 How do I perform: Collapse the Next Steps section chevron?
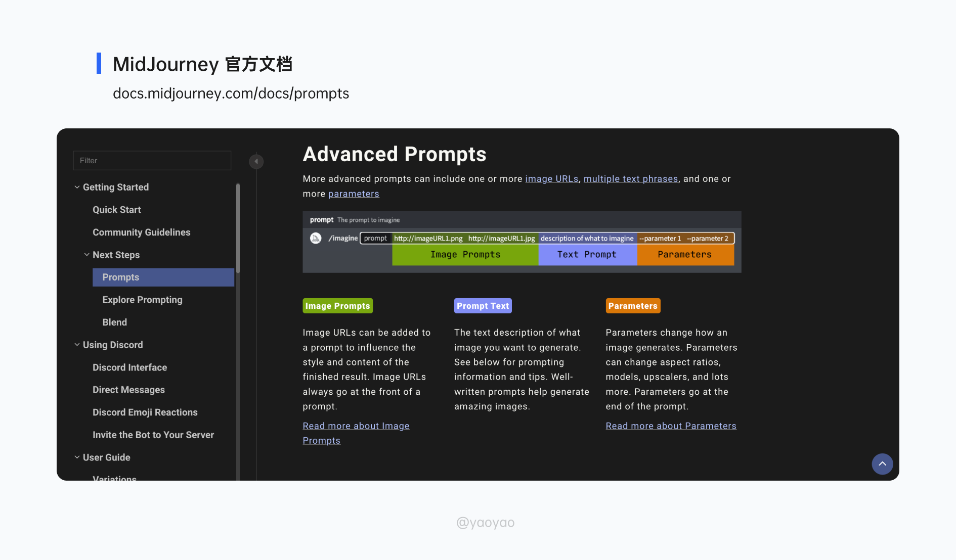[87, 255]
